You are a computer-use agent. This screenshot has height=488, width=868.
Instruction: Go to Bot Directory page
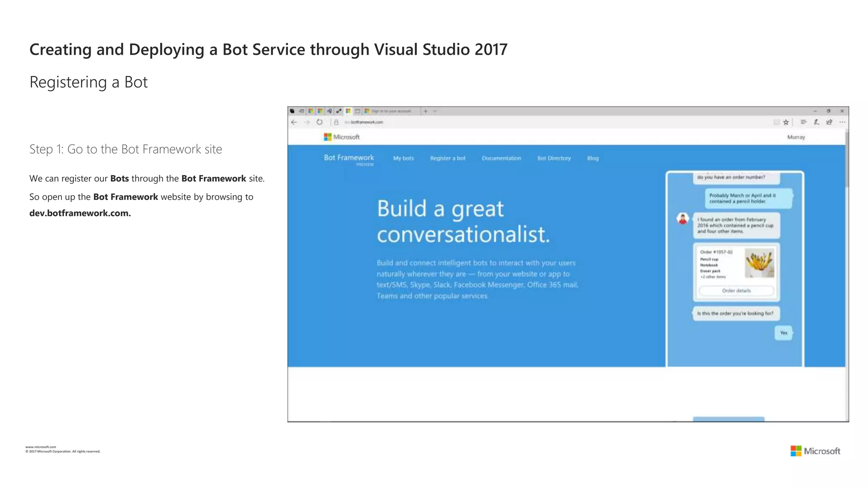point(554,158)
